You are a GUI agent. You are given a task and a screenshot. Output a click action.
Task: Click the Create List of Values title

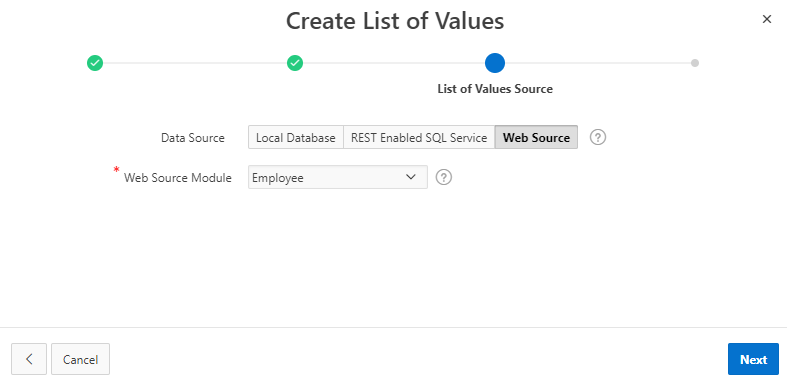pyautogui.click(x=395, y=21)
